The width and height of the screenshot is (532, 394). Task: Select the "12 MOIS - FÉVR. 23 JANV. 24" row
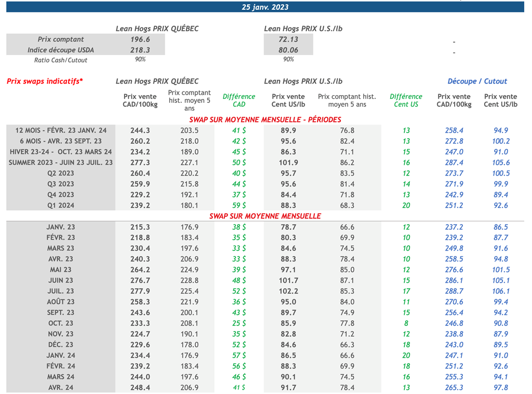[61, 130]
